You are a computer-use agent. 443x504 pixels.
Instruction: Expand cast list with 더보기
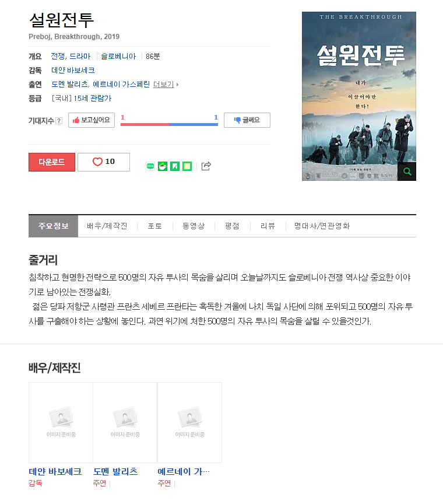tap(166, 85)
